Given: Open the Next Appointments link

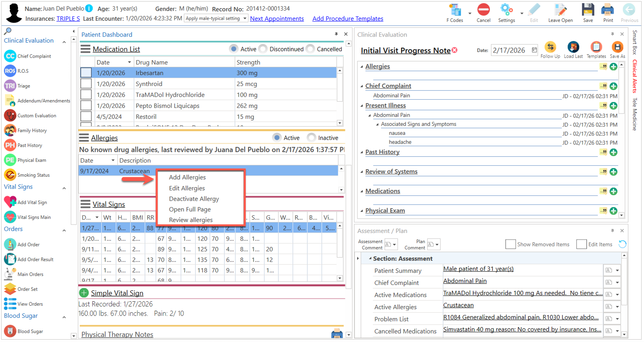Looking at the screenshot, I should [x=277, y=19].
